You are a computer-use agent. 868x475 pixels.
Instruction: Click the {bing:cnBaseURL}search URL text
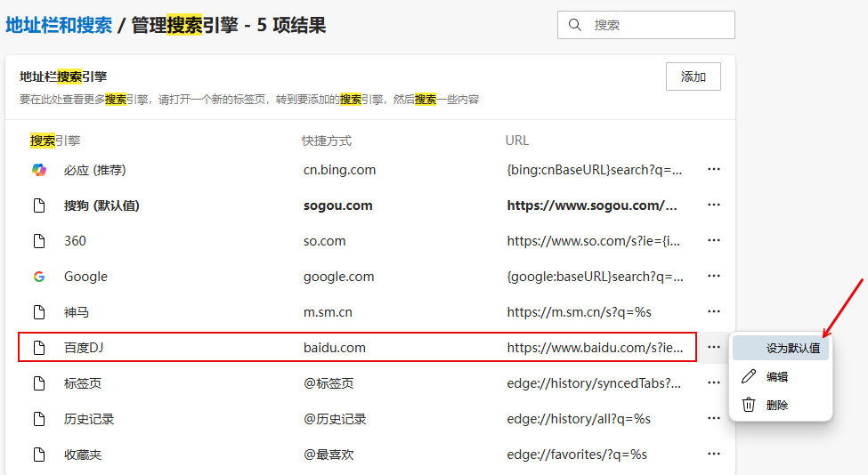(x=595, y=170)
